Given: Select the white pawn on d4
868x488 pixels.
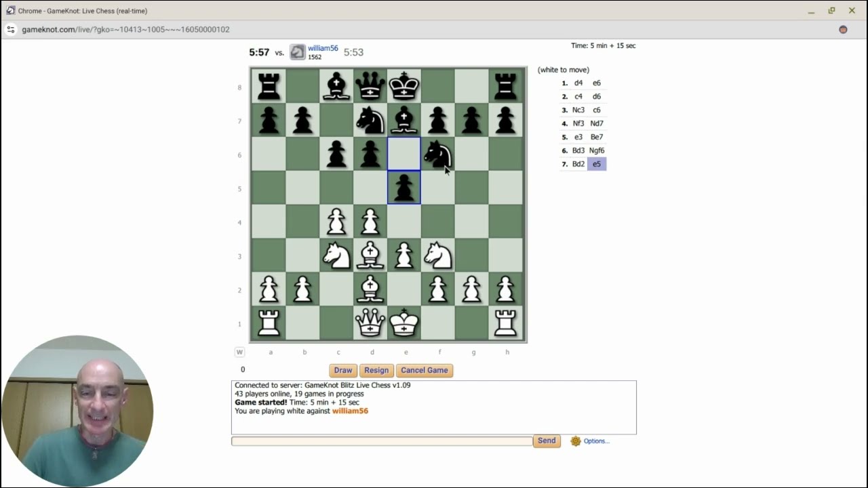Looking at the screenshot, I should pos(370,222).
